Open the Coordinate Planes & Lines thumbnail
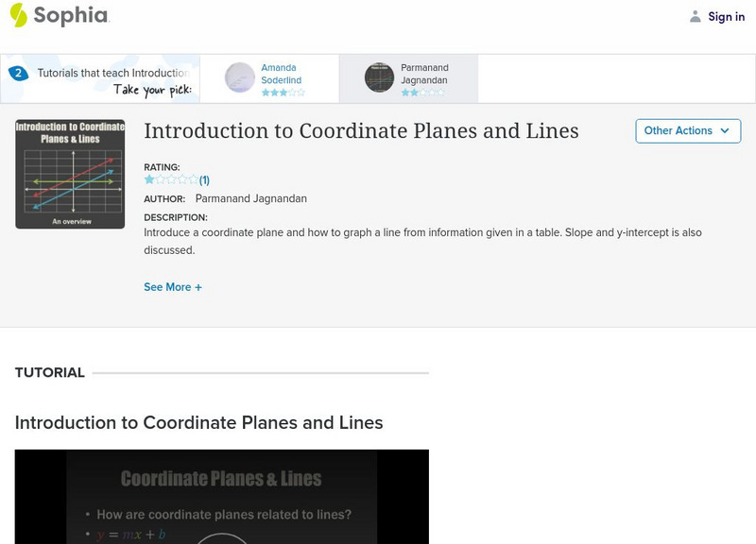 70,174
